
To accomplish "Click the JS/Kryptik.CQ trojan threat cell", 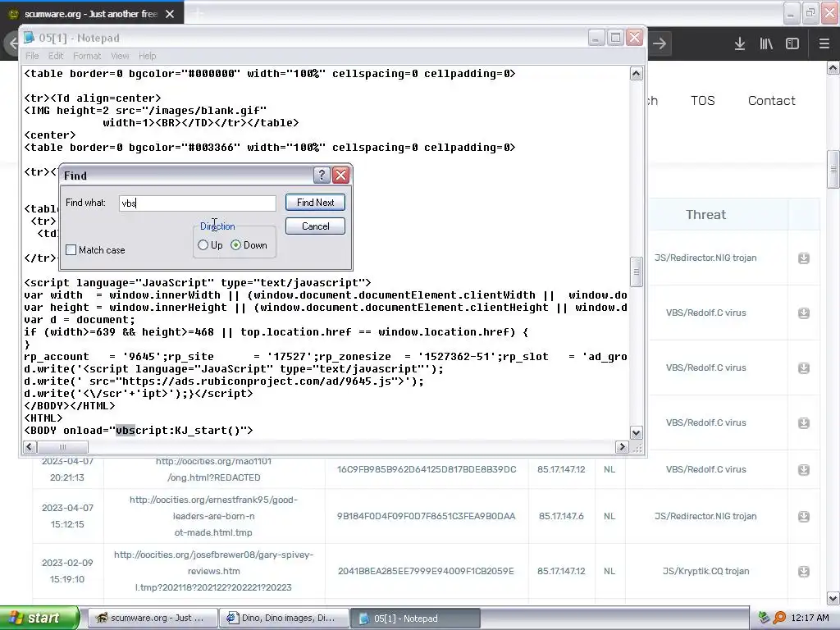I will (x=706, y=571).
